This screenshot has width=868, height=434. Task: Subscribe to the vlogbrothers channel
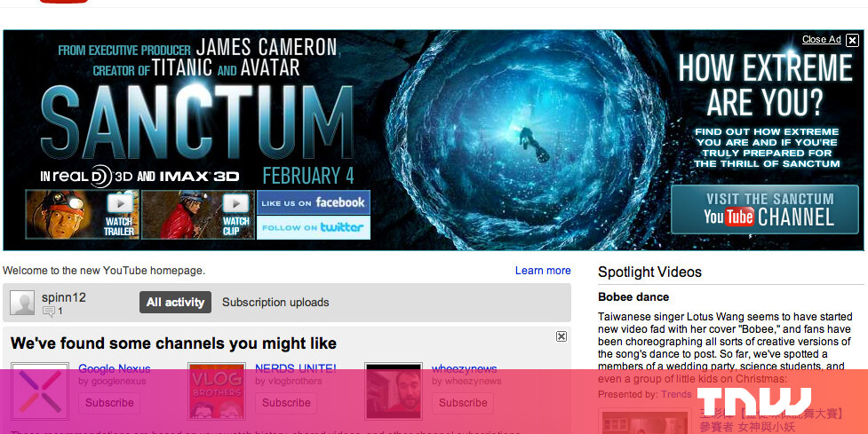point(286,402)
